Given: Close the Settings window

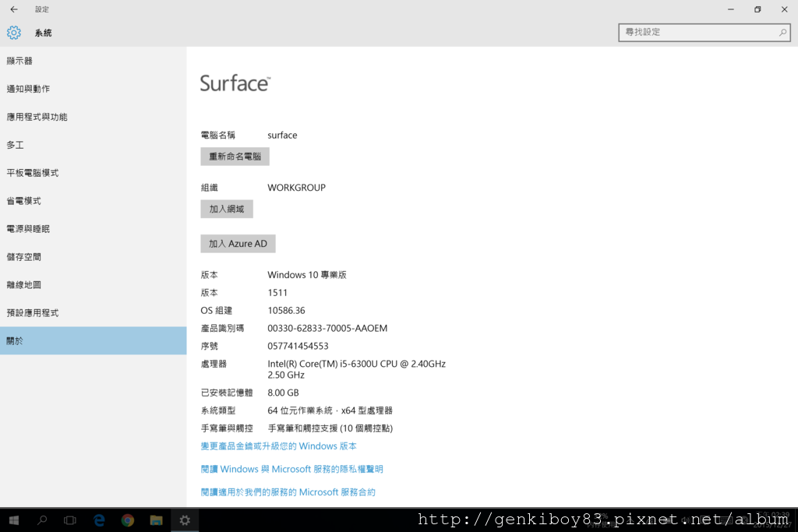Looking at the screenshot, I should 784,9.
